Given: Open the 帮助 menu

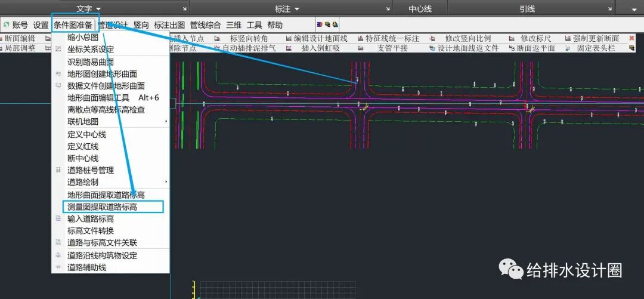Looking at the screenshot, I should (275, 25).
